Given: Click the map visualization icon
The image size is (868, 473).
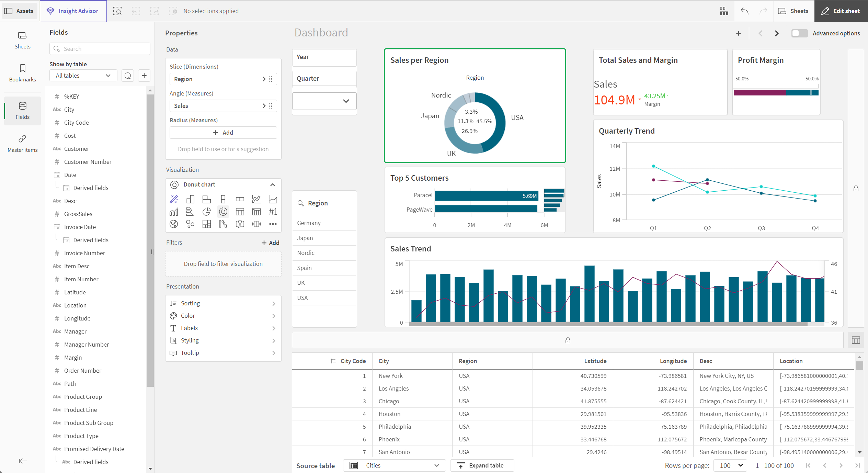Looking at the screenshot, I should pos(174,224).
